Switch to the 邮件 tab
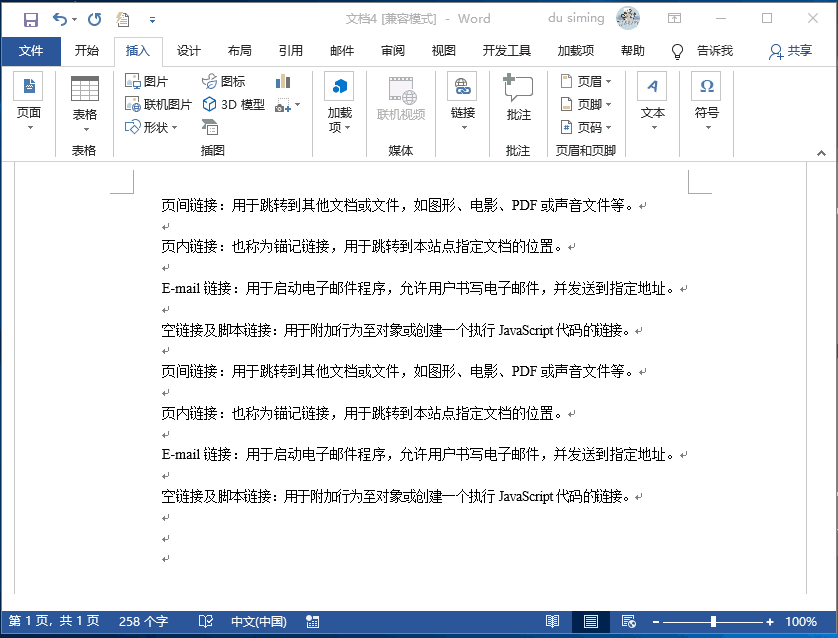 click(342, 51)
